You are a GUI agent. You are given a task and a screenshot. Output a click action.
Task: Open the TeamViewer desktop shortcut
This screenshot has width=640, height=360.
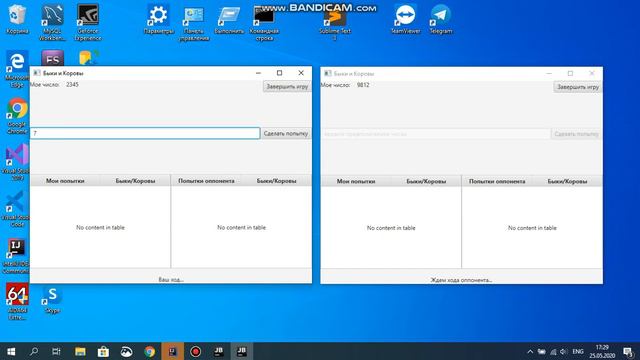pyautogui.click(x=405, y=18)
